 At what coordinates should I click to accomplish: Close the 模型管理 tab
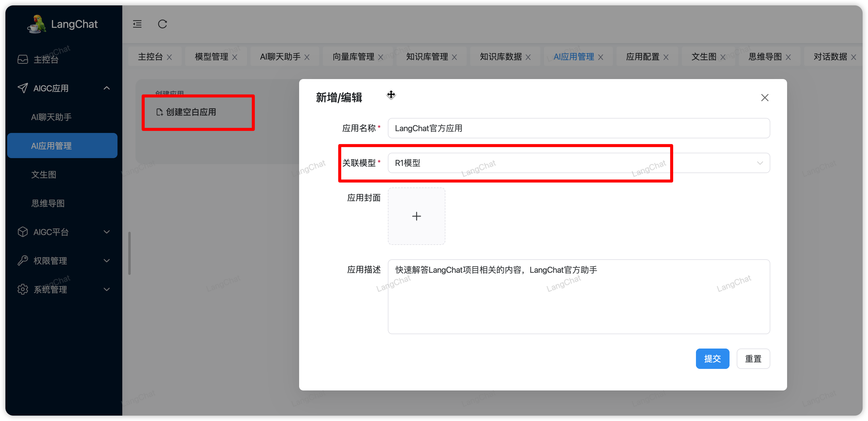pos(235,57)
